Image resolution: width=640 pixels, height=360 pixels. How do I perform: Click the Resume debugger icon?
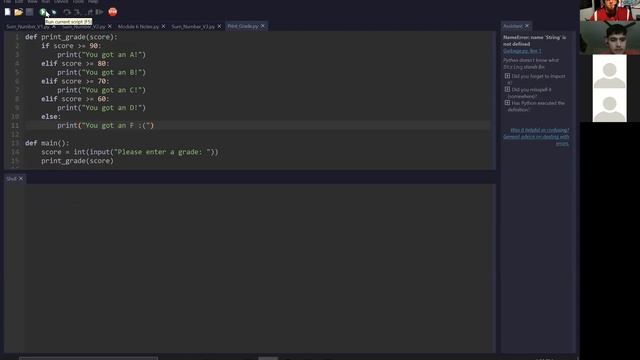99,12
